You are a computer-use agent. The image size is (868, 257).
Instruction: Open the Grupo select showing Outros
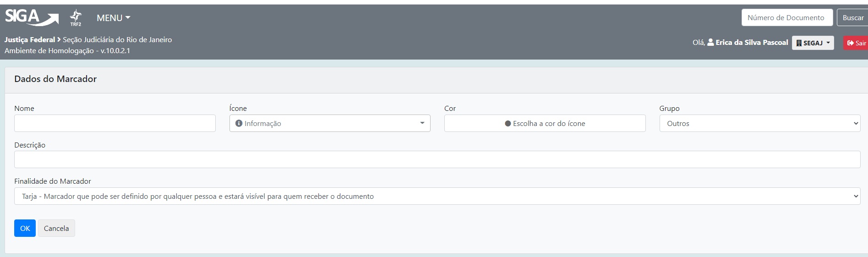coord(759,123)
